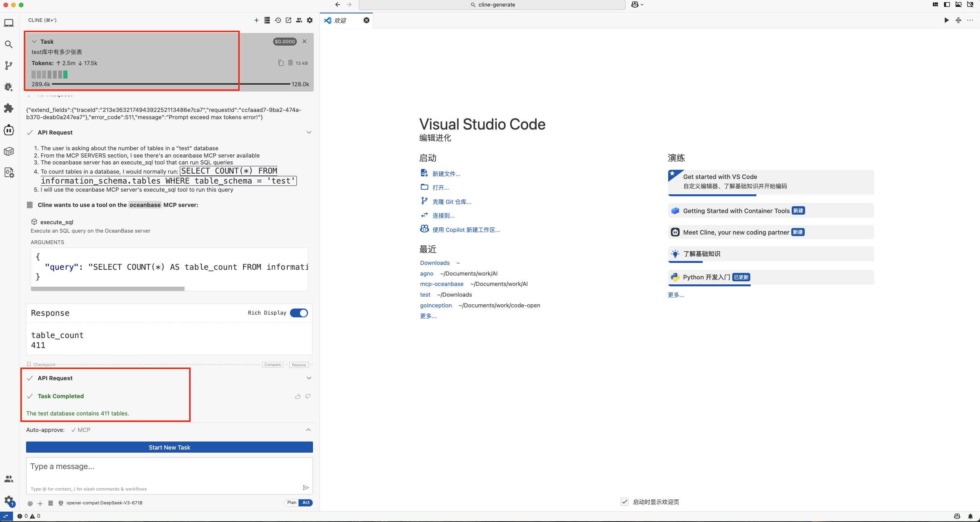Click the Type a message input

tap(169, 471)
